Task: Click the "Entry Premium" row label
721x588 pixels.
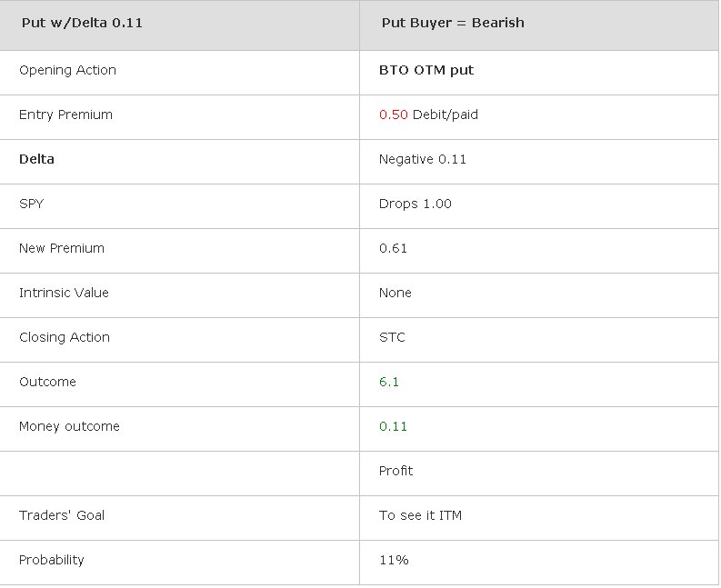Action: (x=65, y=115)
